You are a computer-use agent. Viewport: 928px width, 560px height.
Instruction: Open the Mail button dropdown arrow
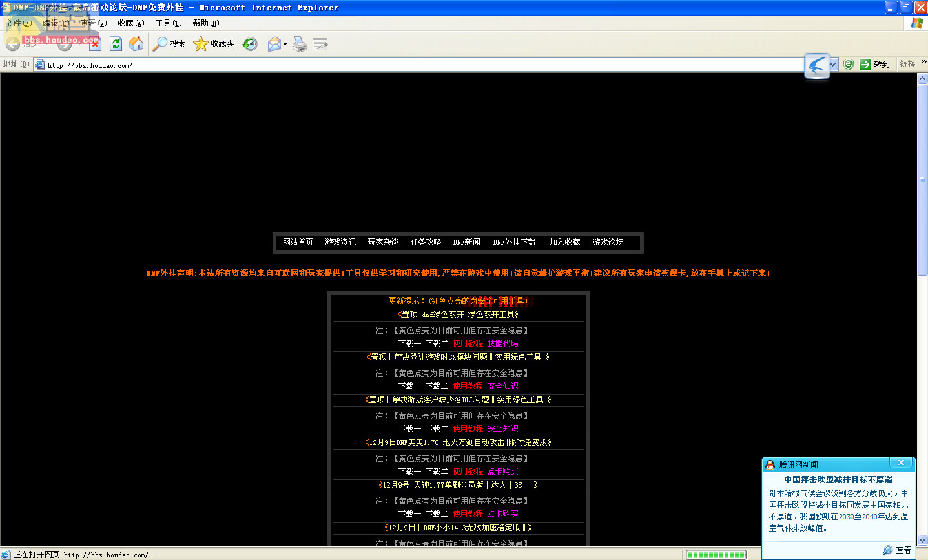coord(285,45)
